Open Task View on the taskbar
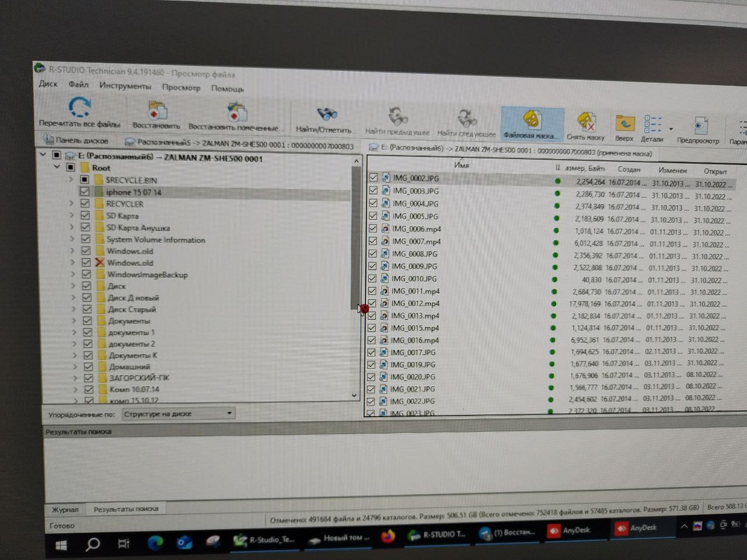 (x=124, y=544)
